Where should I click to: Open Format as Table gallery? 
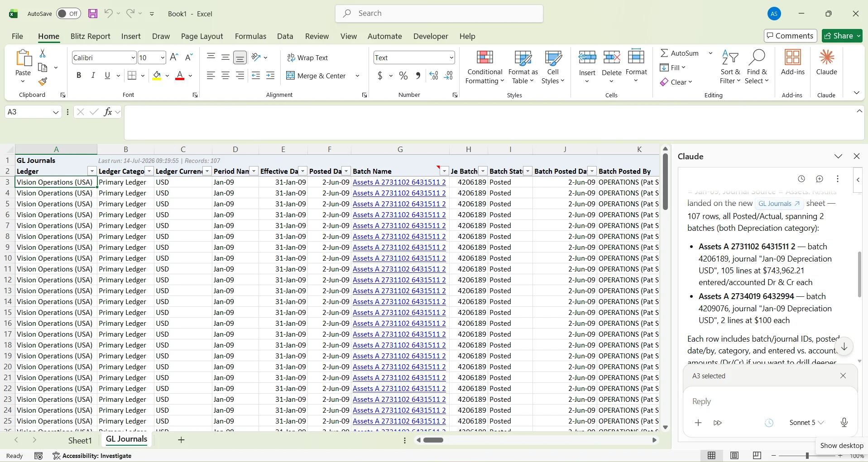[x=523, y=67]
